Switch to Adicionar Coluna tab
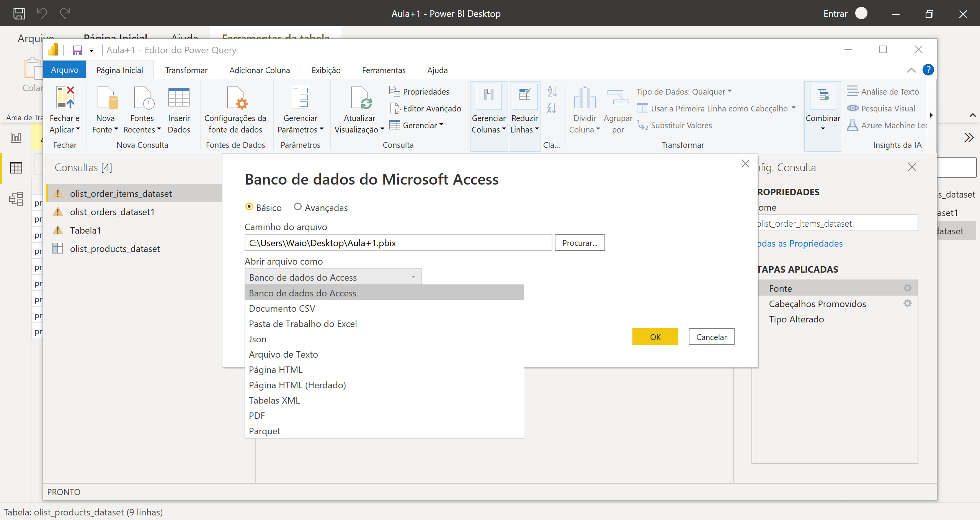Screen dimensions: 980x520 click(x=260, y=70)
